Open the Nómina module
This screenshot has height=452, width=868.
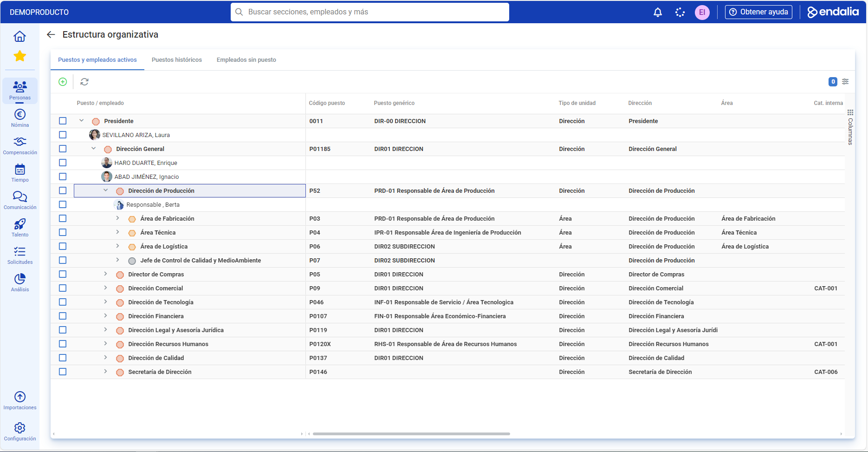(x=20, y=118)
